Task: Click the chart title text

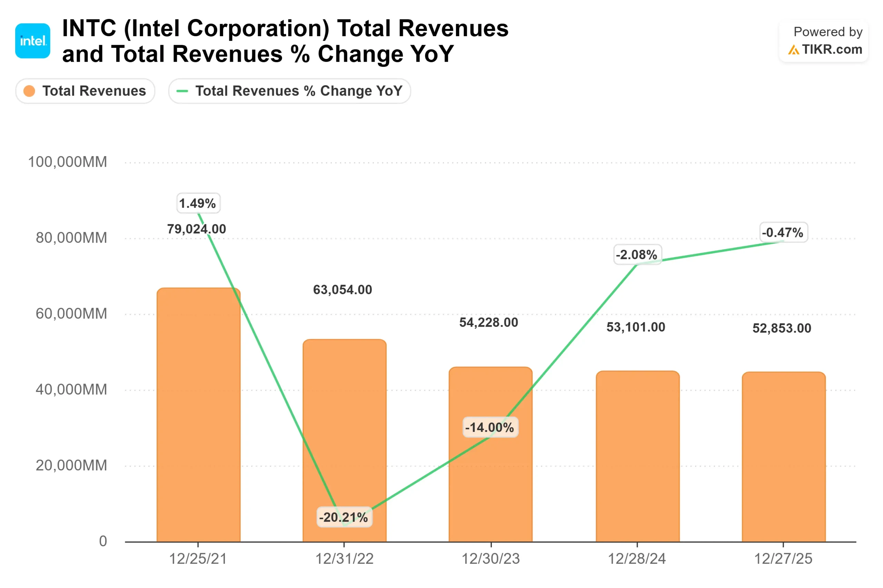Action: (x=285, y=41)
